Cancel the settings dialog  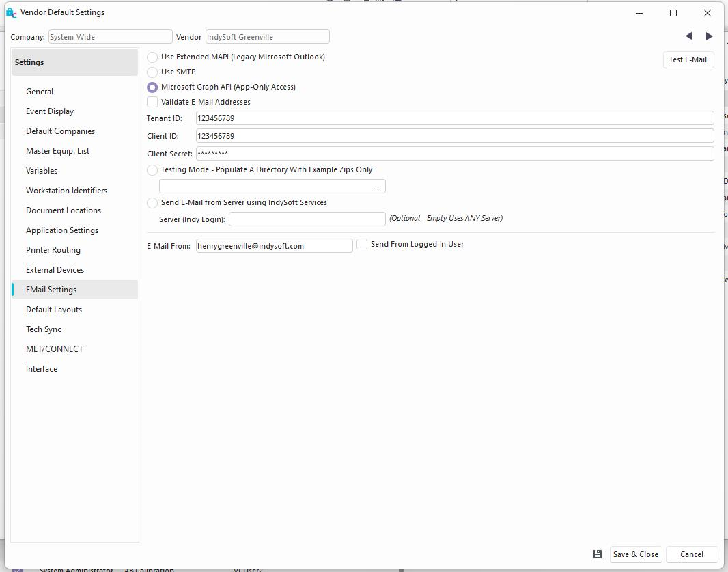pos(691,554)
